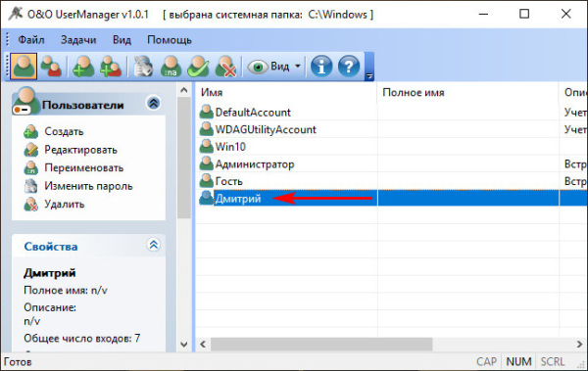Open the Файл menu
Image resolution: width=588 pixels, height=371 pixels.
click(x=31, y=40)
